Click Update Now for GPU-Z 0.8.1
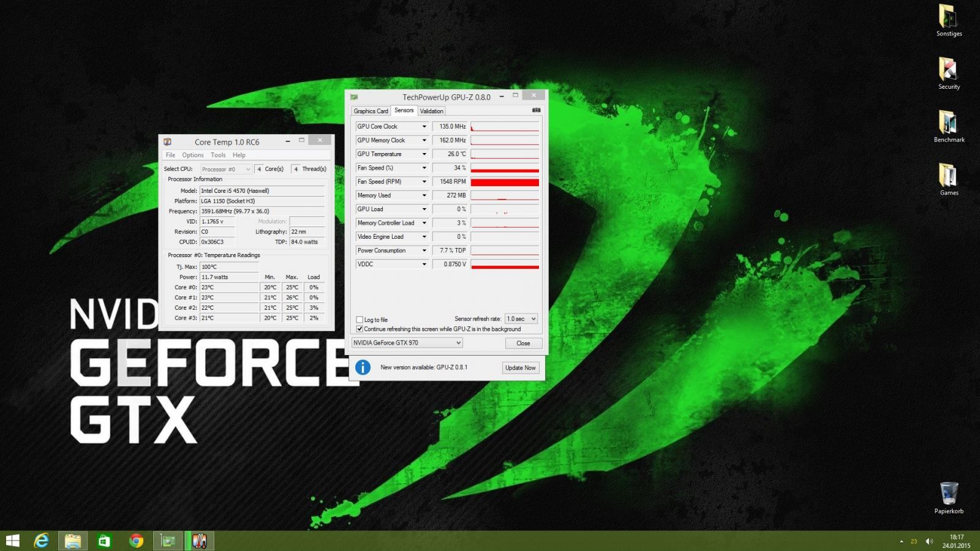The height and width of the screenshot is (551, 980). (521, 367)
